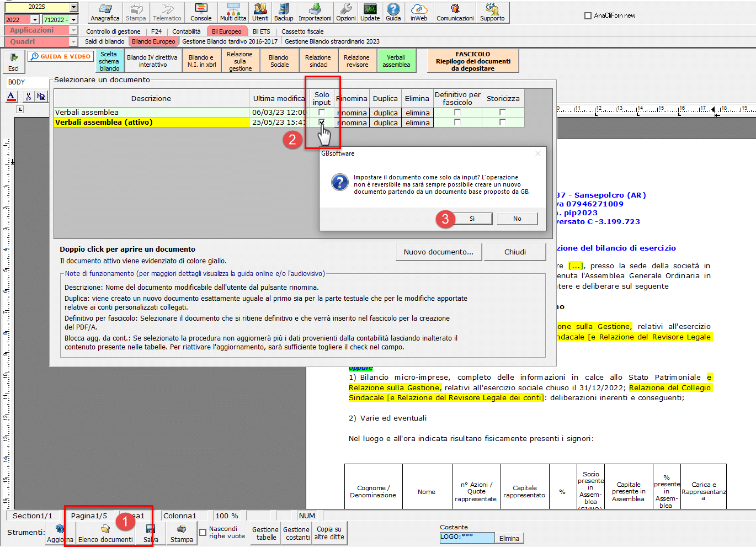Click the Stampa printer icon in top toolbar
756x547 pixels.
pos(136,12)
